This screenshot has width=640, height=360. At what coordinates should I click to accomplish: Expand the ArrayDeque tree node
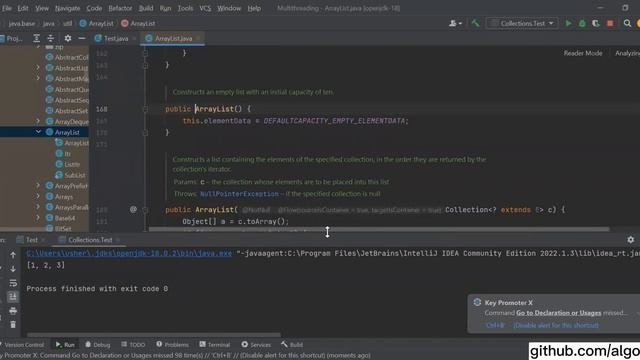point(38,121)
